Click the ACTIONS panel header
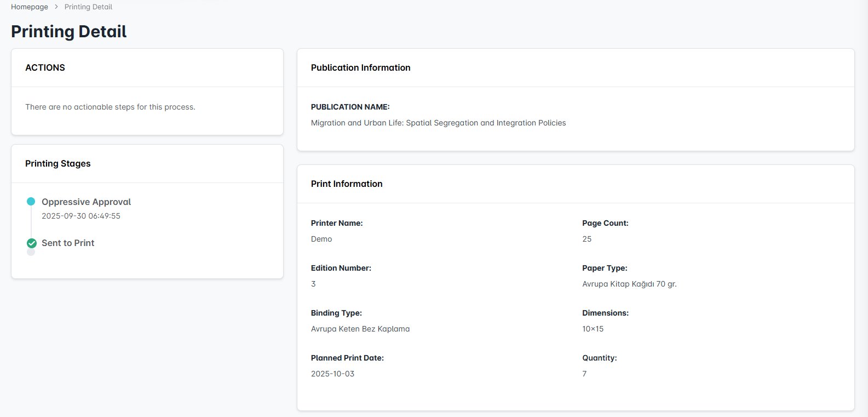868x417 pixels. point(45,67)
